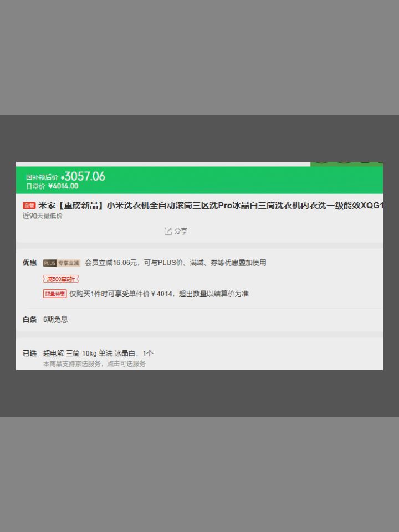The image size is (399, 532).
Task: Open the selected spec 超电解 三筒 10kg 单洗 冰晶白
Action: click(x=98, y=354)
